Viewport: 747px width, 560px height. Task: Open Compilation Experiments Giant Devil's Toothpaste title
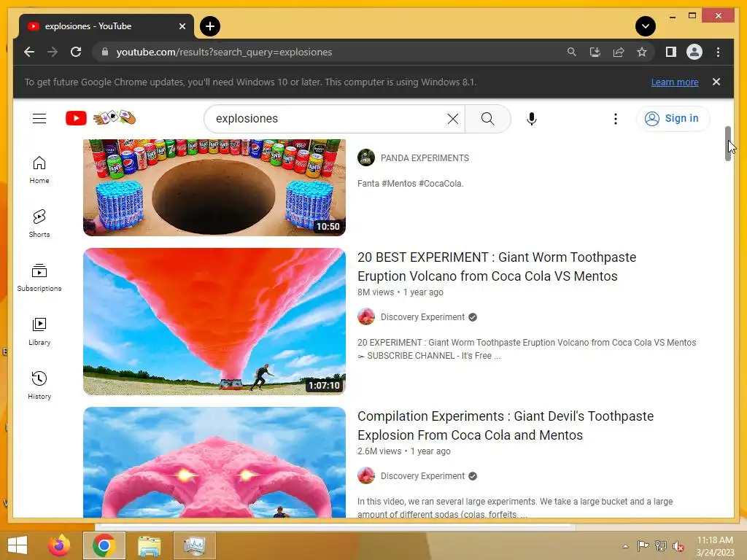(506, 426)
